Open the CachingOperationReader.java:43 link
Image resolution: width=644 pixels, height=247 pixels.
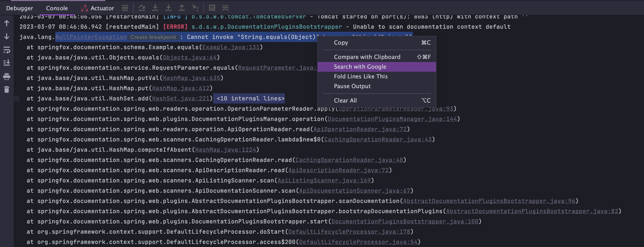(378, 140)
